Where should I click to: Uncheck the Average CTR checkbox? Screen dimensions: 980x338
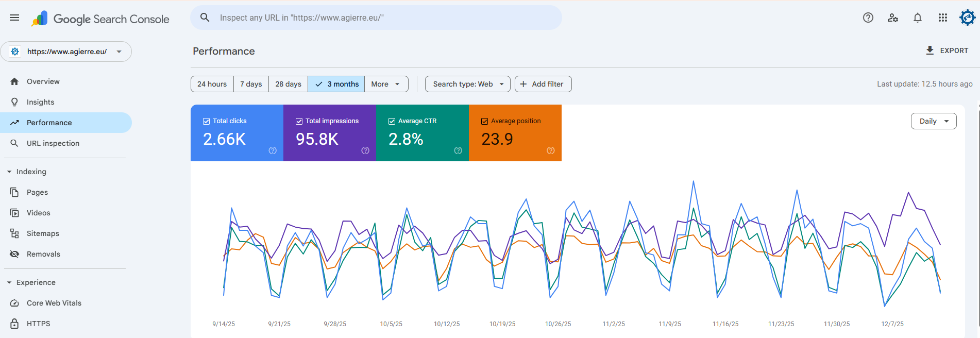pos(392,121)
